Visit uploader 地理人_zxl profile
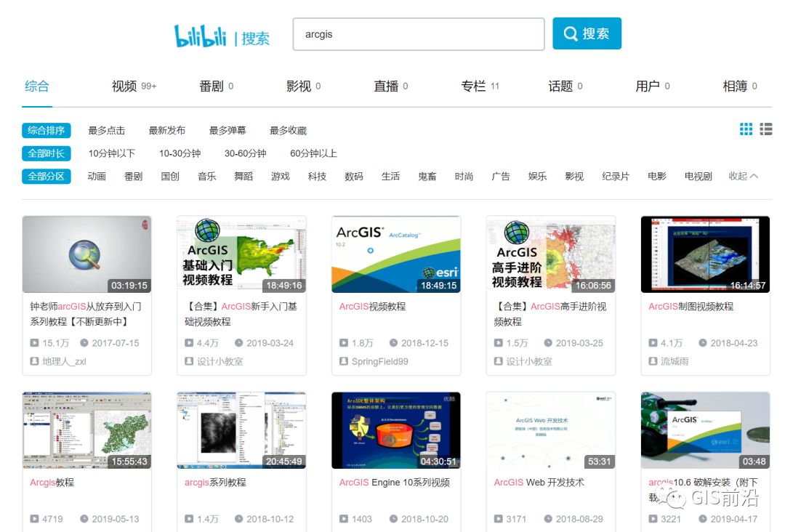The width and height of the screenshot is (785, 532). click(x=64, y=361)
